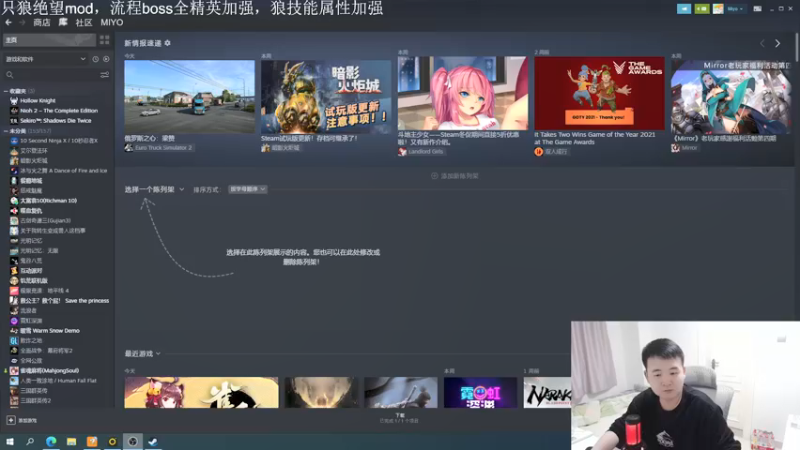Screen dimensions: 800x450
Task: Open Naraka recent game cover
Action: click(x=547, y=392)
